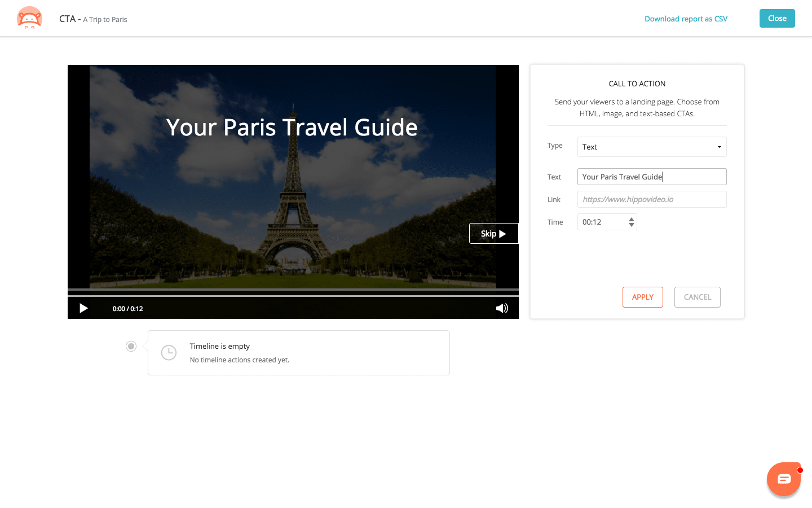Click the skip arrow icon on the video
The image size is (812, 508).
pos(504,233)
